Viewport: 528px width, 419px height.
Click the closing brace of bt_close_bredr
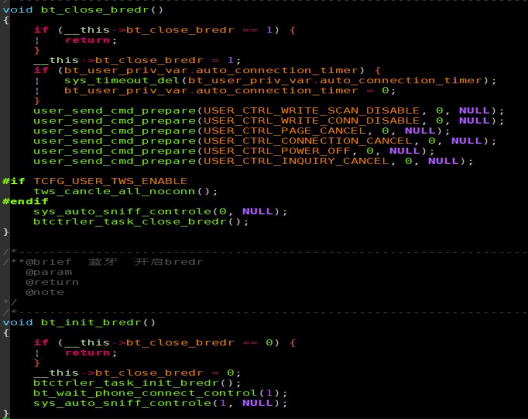tap(6, 232)
